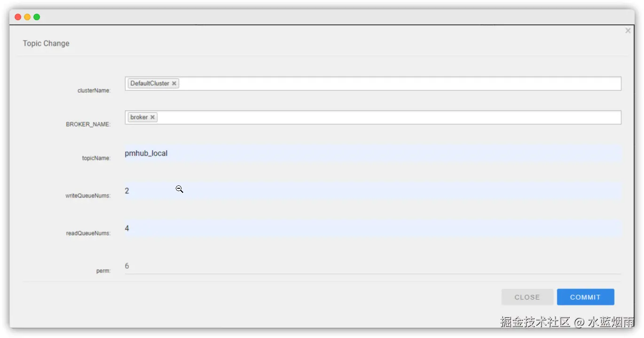Screen dimensions: 644x338
Task: Click the BROKER_NAME label
Action: [x=88, y=124]
